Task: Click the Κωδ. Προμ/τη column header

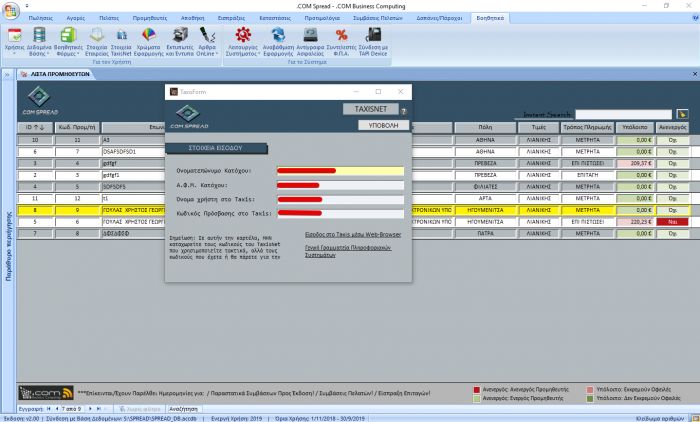Action: pyautogui.click(x=77, y=127)
